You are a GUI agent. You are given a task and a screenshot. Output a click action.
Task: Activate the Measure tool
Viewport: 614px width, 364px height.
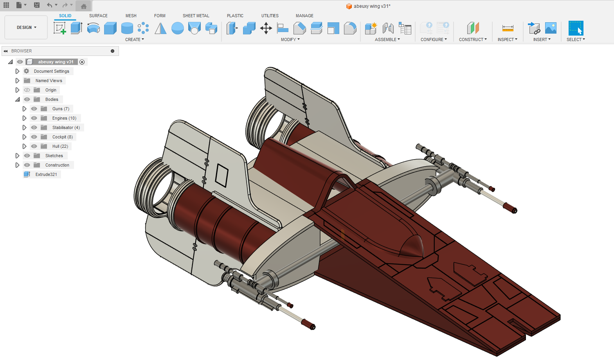(508, 28)
